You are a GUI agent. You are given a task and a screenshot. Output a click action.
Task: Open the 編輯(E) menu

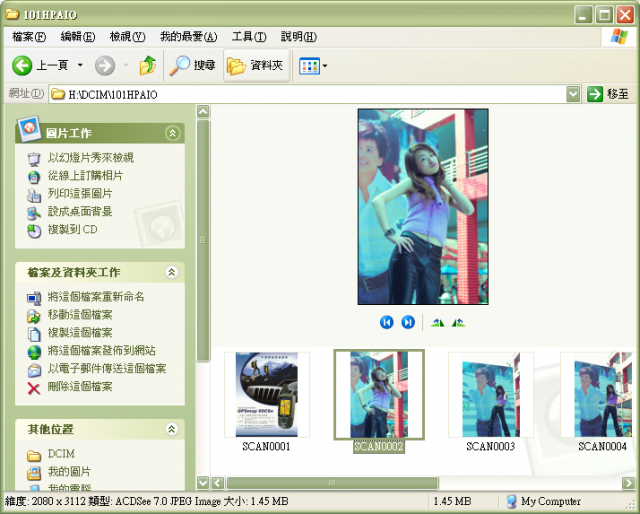78,37
